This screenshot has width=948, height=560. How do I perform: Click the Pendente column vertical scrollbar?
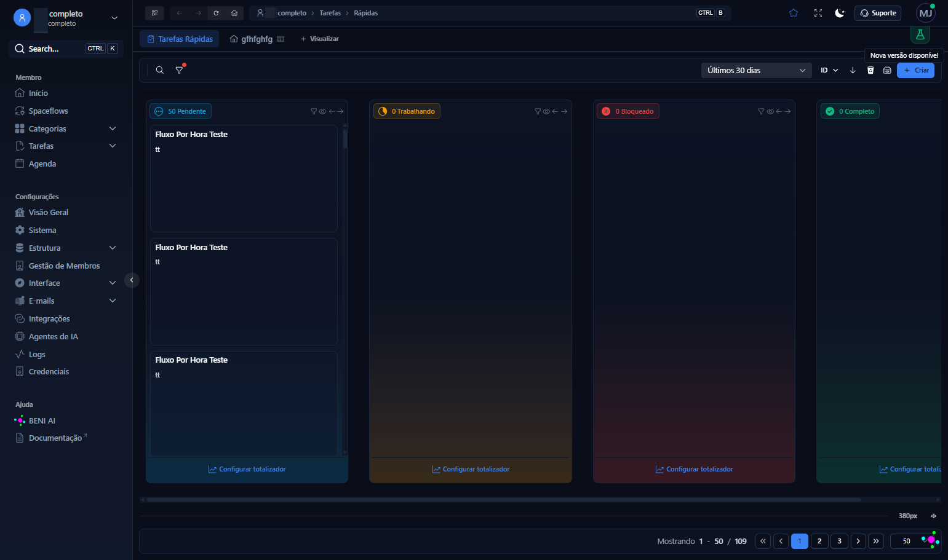pos(345,139)
